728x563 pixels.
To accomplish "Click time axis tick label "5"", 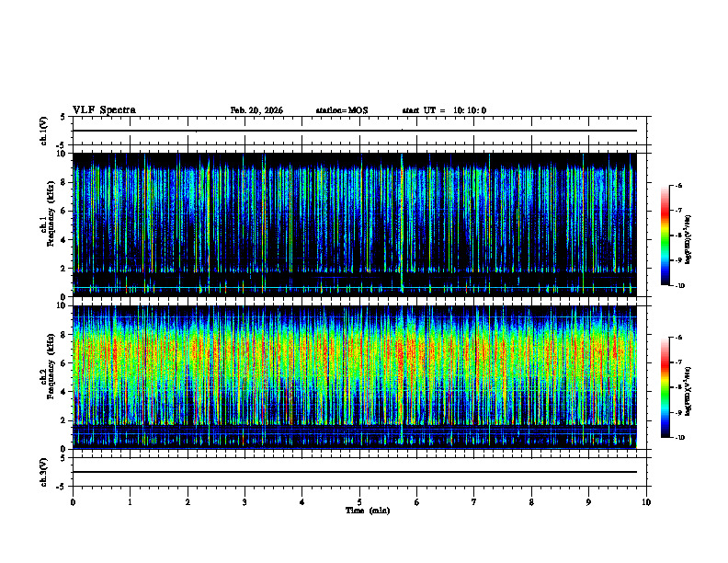I will pos(359,502).
